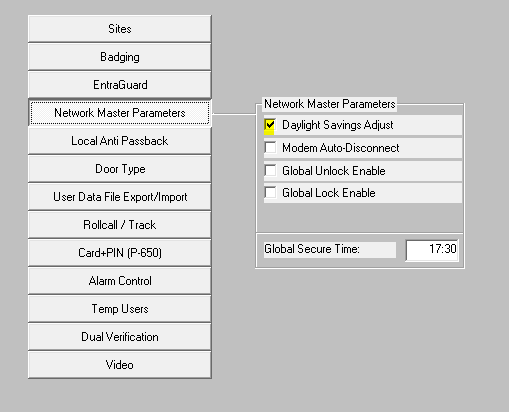Open Card+PIN (P-650) settings
Screen dimensions: 509x412
(120, 253)
